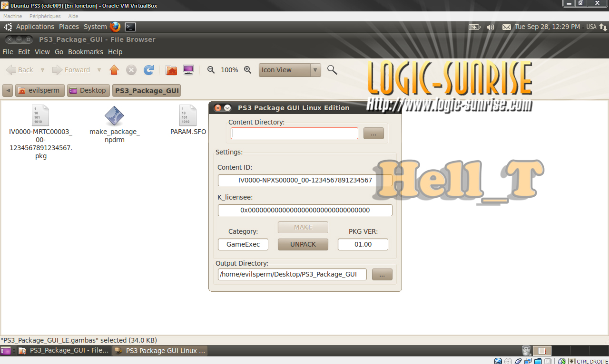Open the Applications menu in top panel

coord(35,27)
